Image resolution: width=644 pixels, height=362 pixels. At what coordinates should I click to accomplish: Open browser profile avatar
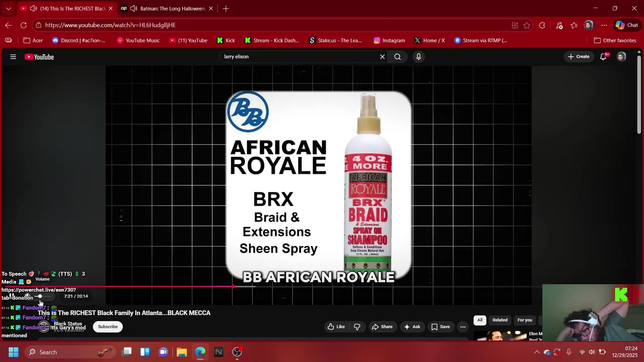pyautogui.click(x=589, y=25)
